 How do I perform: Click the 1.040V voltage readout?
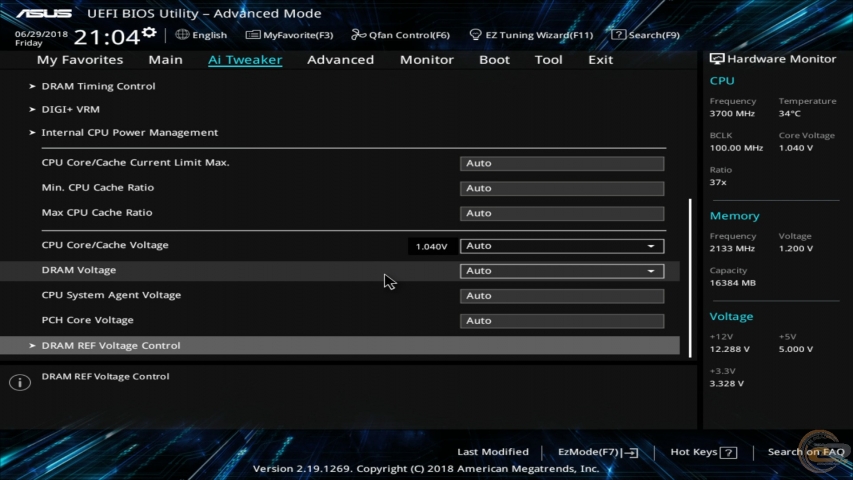(x=431, y=247)
